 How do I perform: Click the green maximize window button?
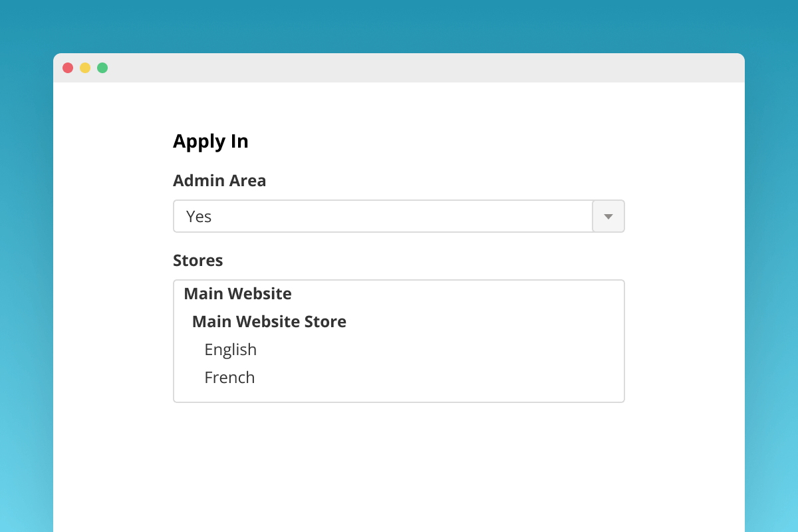(102, 68)
